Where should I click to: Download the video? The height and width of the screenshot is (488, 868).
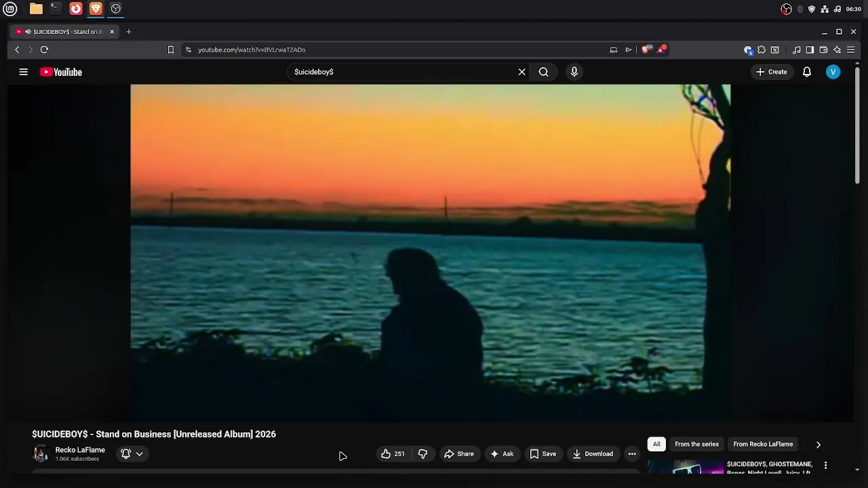coord(593,454)
